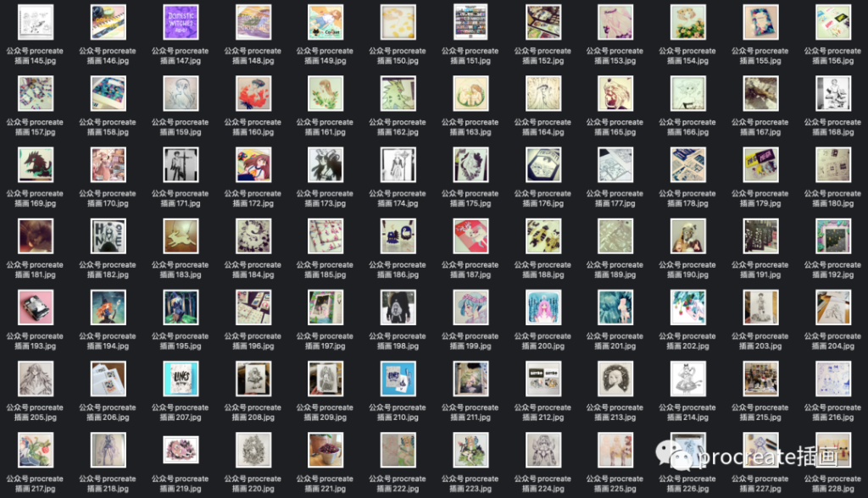Click the HOME lettering image 182.jpg
The width and height of the screenshot is (868, 498).
(x=108, y=236)
